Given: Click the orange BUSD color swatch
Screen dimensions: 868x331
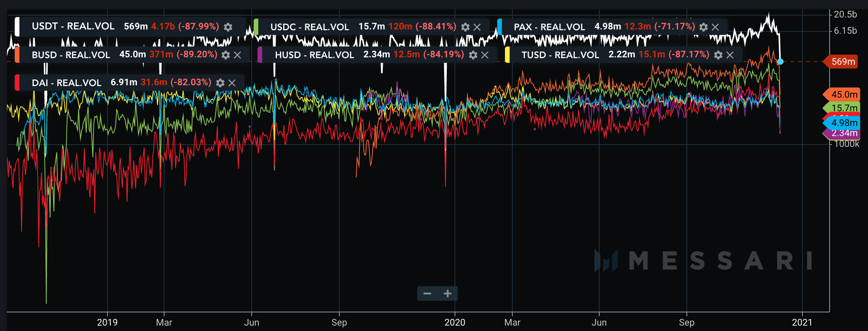Looking at the screenshot, I should [17, 55].
